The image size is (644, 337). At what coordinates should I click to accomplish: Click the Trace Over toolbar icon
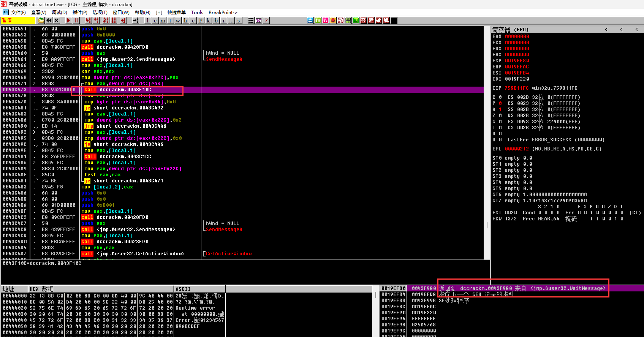pyautogui.click(x=114, y=21)
